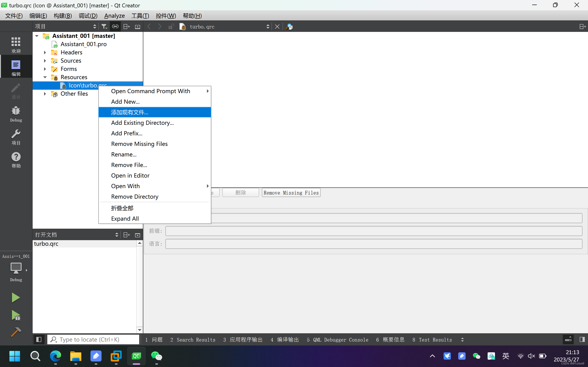Switch to Debug mode in sidebar
588x367 pixels.
(x=16, y=114)
